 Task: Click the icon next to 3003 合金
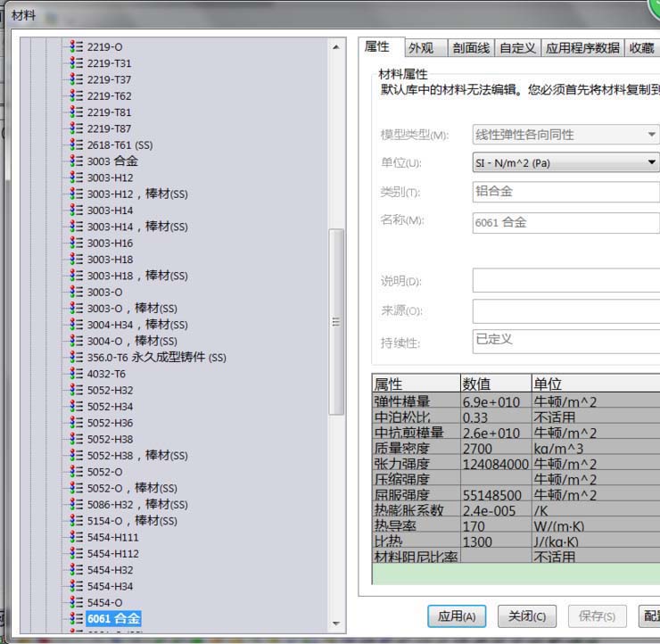coord(77,161)
